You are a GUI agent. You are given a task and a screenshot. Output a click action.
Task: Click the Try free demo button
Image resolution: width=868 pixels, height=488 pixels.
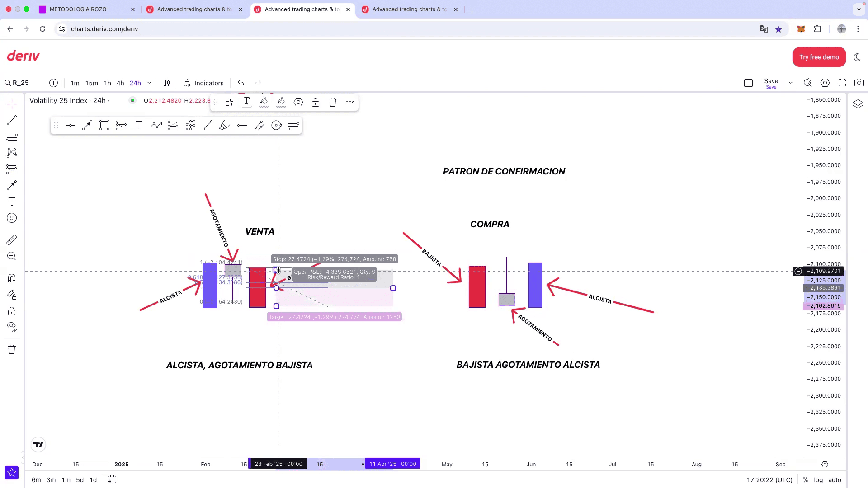tap(819, 57)
